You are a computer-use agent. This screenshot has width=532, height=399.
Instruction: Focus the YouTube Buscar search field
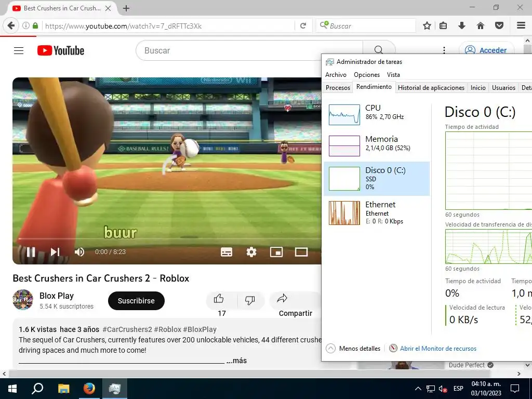[x=249, y=50]
